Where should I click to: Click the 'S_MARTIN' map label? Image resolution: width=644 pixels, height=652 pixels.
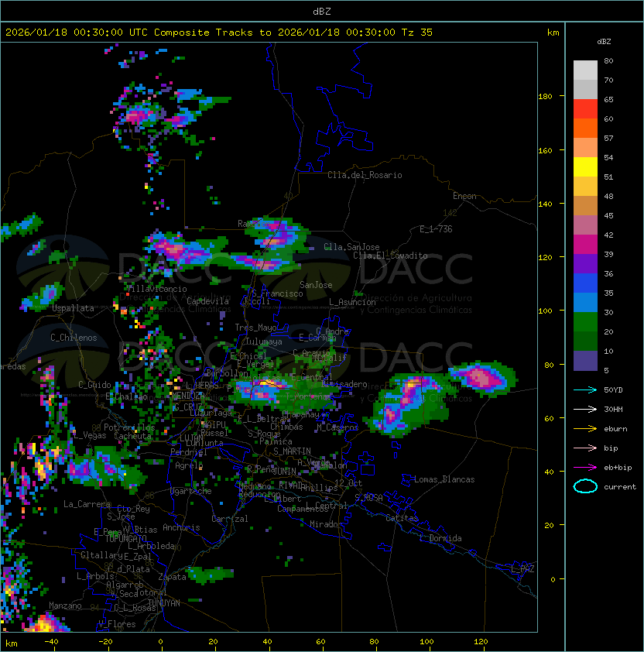(x=292, y=451)
